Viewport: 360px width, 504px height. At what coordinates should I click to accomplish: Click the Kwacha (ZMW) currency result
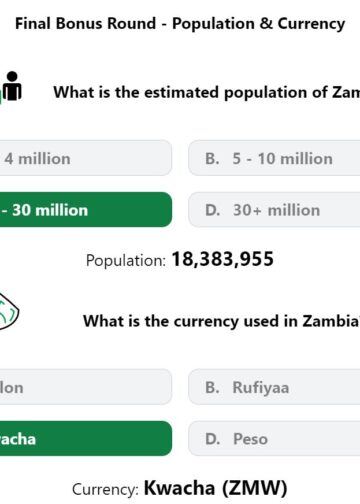point(216,488)
